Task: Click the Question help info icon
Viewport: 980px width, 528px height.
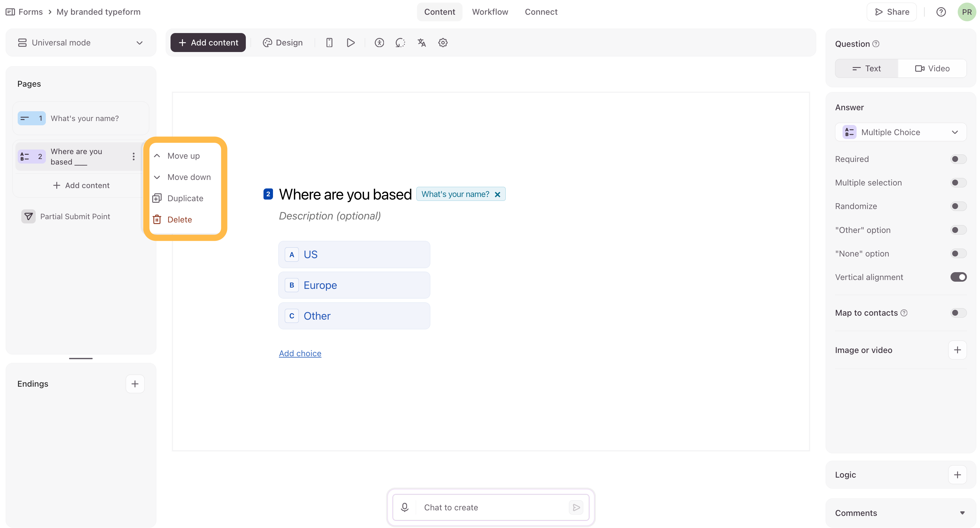Action: tap(876, 44)
